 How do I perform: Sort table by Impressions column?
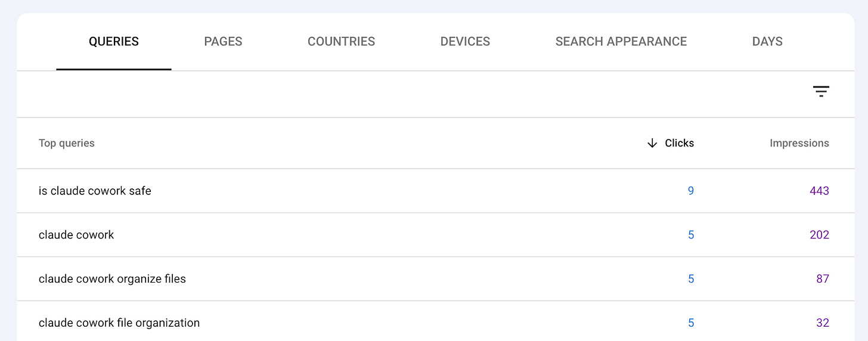pyautogui.click(x=799, y=143)
